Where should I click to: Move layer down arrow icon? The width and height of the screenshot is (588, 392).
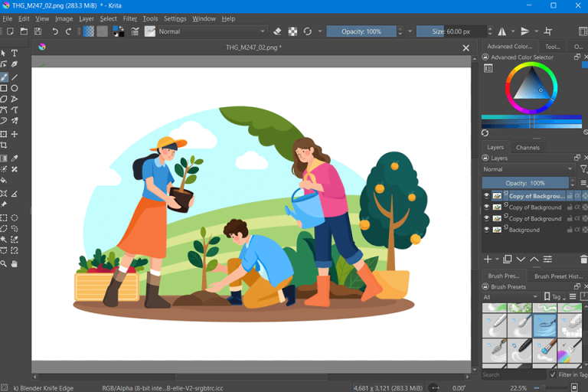pyautogui.click(x=521, y=260)
